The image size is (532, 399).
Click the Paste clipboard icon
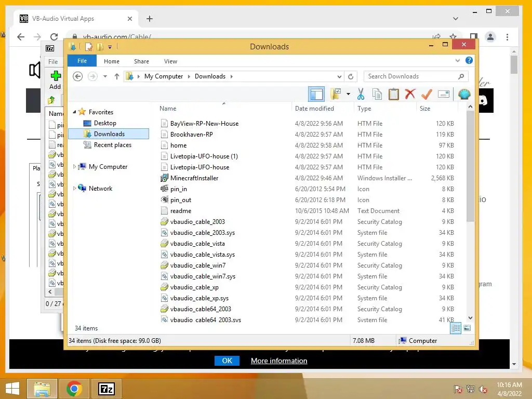(394, 94)
